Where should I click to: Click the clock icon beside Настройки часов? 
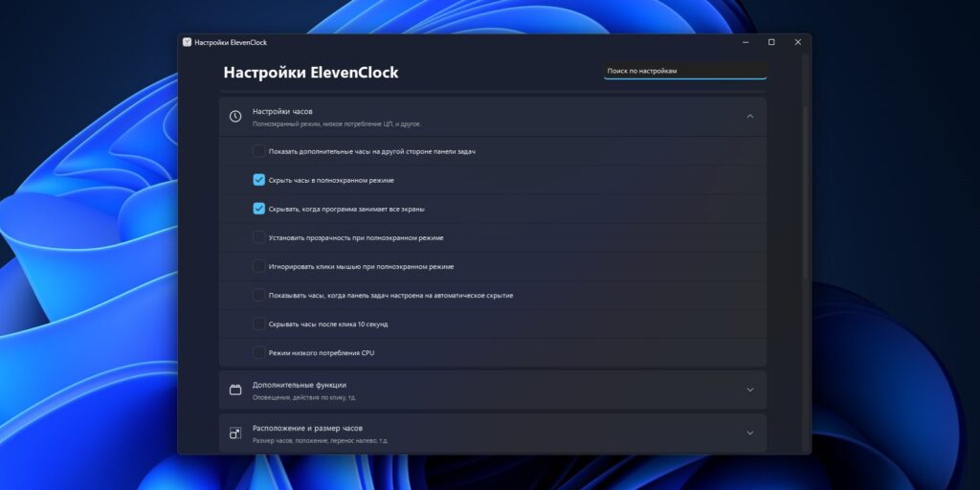tap(235, 117)
